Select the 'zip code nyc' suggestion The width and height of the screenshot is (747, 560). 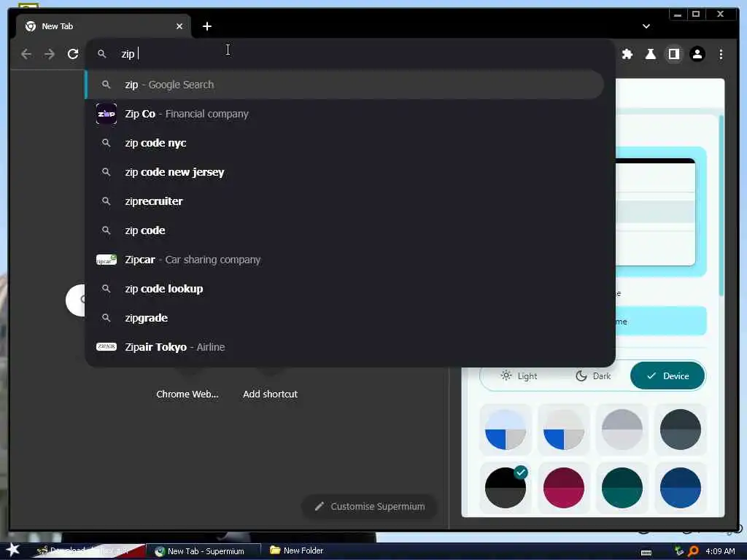point(345,143)
